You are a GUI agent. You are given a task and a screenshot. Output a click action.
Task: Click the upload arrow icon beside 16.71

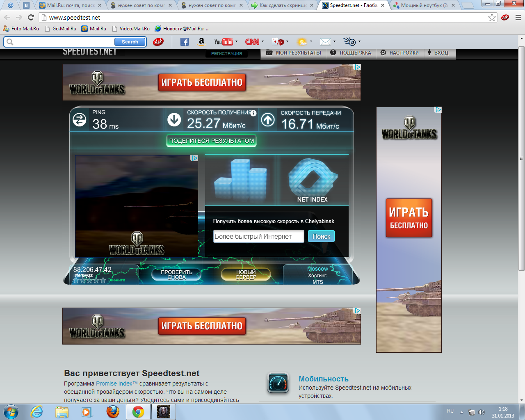268,120
